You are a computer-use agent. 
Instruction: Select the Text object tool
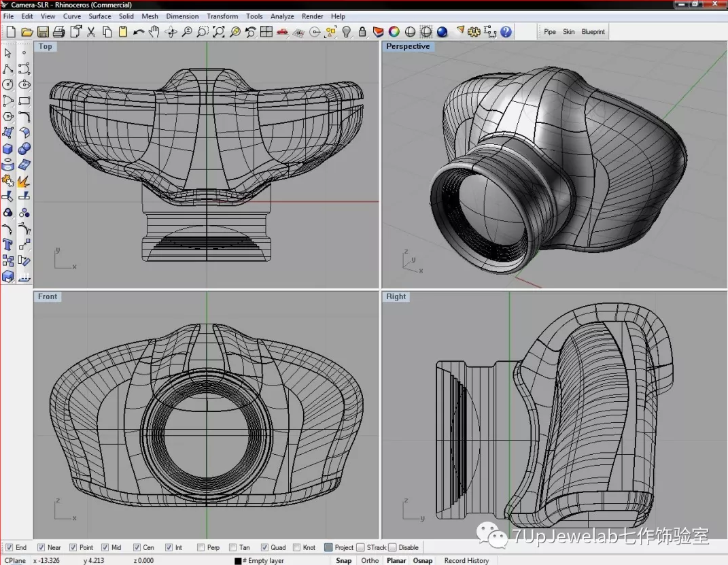[8, 245]
